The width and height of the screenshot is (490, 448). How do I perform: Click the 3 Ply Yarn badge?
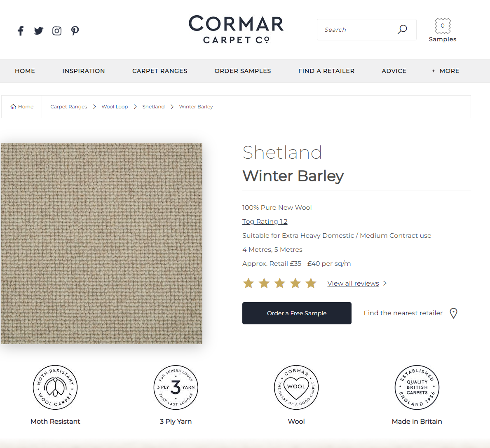coord(176,387)
